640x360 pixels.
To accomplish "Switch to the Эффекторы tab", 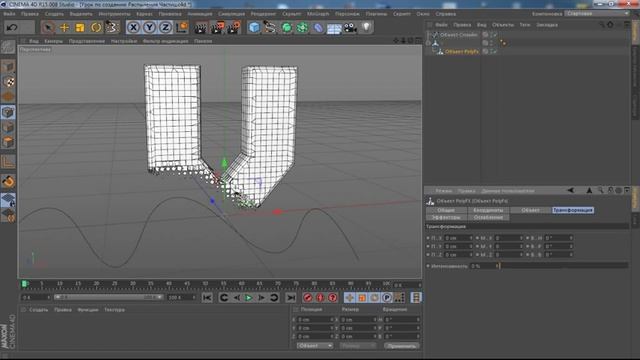I will [x=446, y=217].
